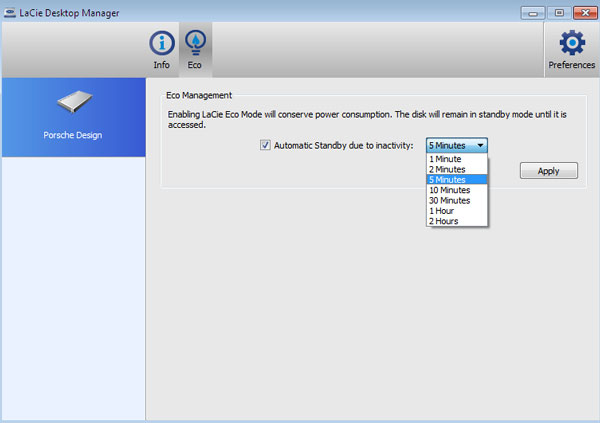This screenshot has height=423, width=600.
Task: Pick 30 Minutes standby option
Action: point(449,200)
